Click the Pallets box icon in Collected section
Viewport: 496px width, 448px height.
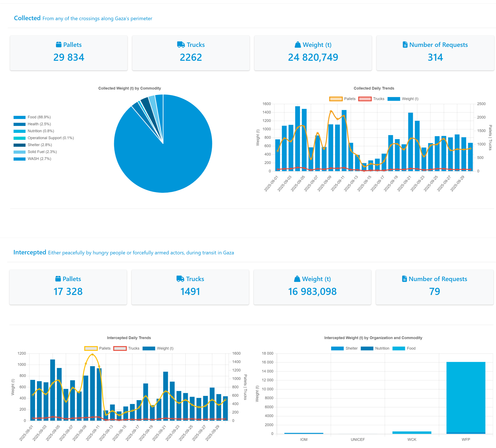(x=58, y=45)
